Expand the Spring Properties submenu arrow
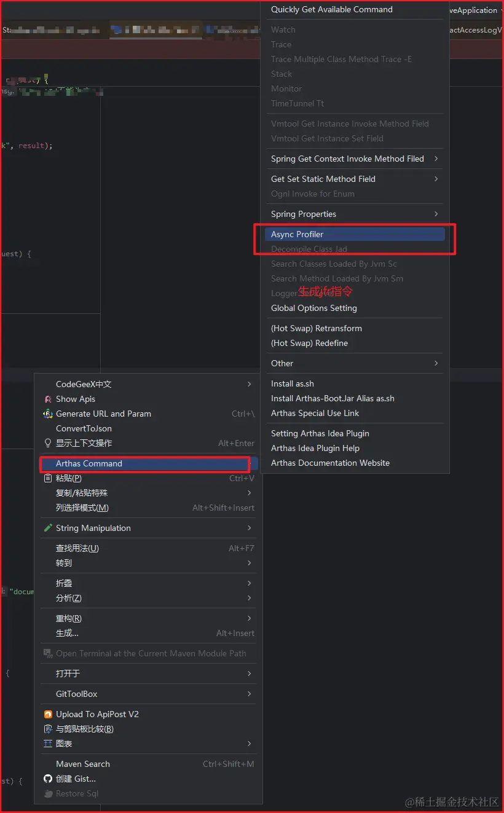Image resolution: width=504 pixels, height=813 pixels. (436, 214)
